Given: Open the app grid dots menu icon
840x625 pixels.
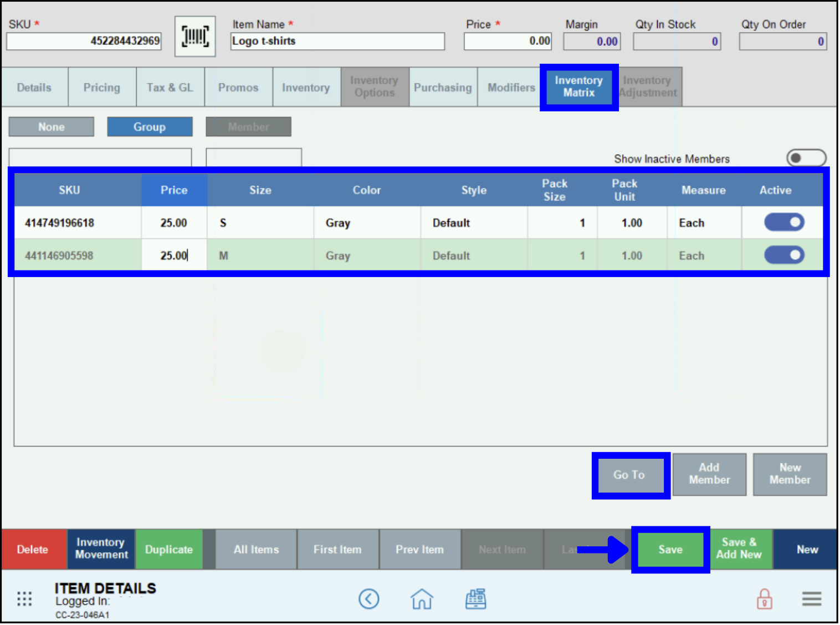Looking at the screenshot, I should (x=24, y=599).
